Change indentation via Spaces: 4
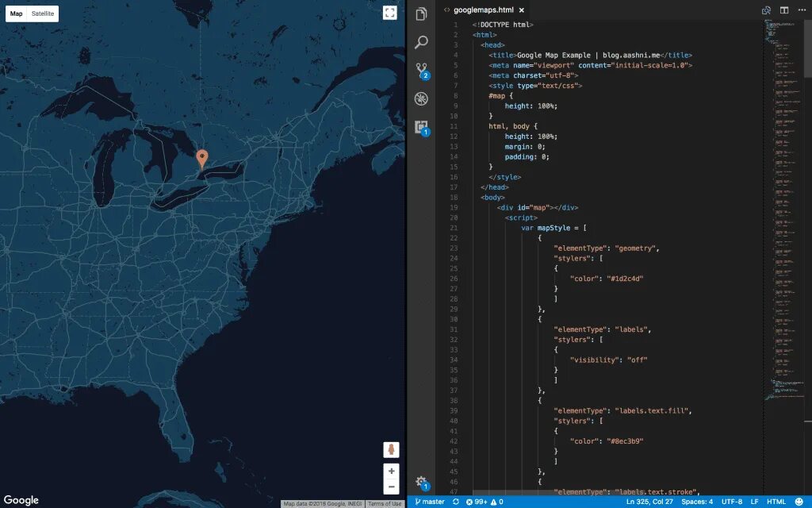Image resolution: width=812 pixels, height=508 pixels. [697, 502]
